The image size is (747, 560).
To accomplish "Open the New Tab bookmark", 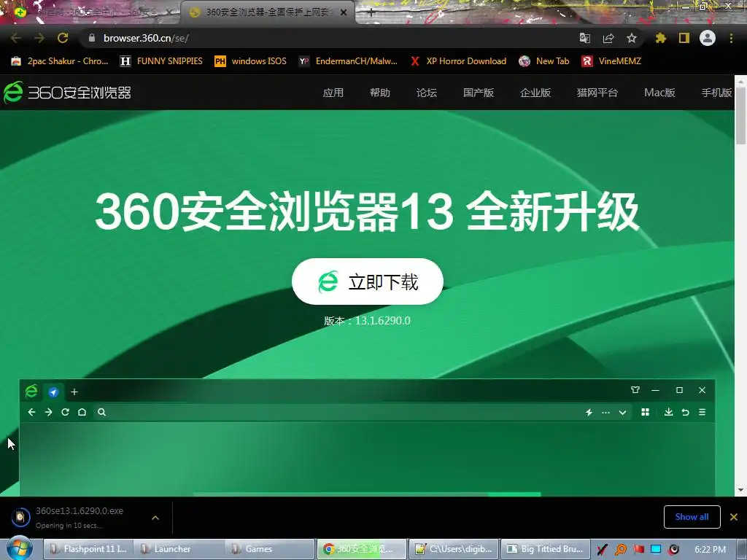I will tap(544, 61).
